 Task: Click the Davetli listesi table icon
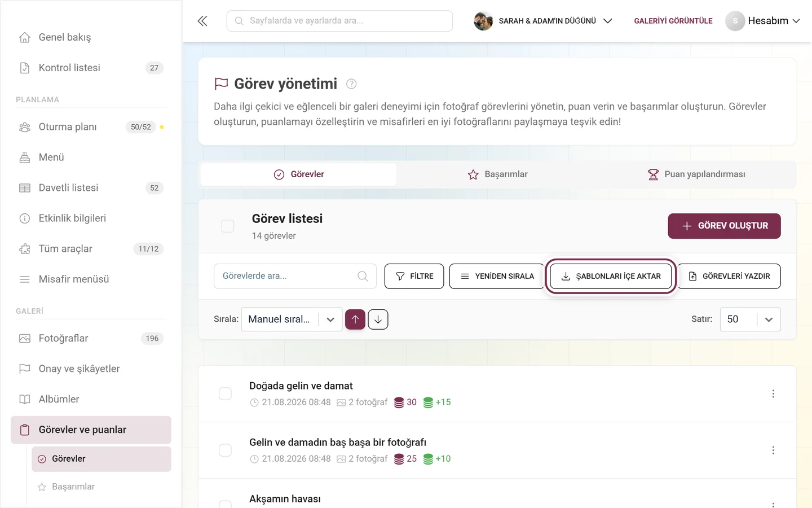tap(25, 188)
